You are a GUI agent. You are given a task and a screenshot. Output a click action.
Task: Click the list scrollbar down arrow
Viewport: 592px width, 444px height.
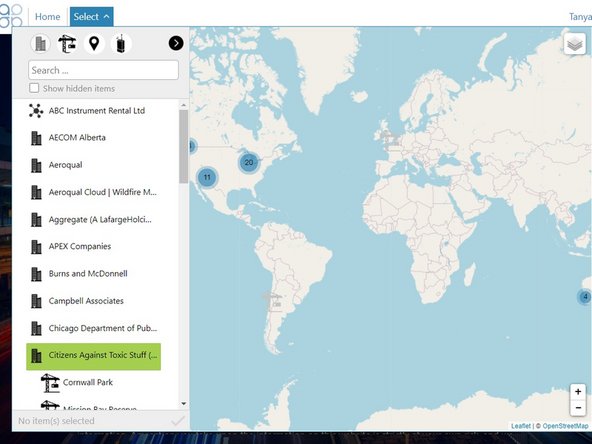[183, 404]
